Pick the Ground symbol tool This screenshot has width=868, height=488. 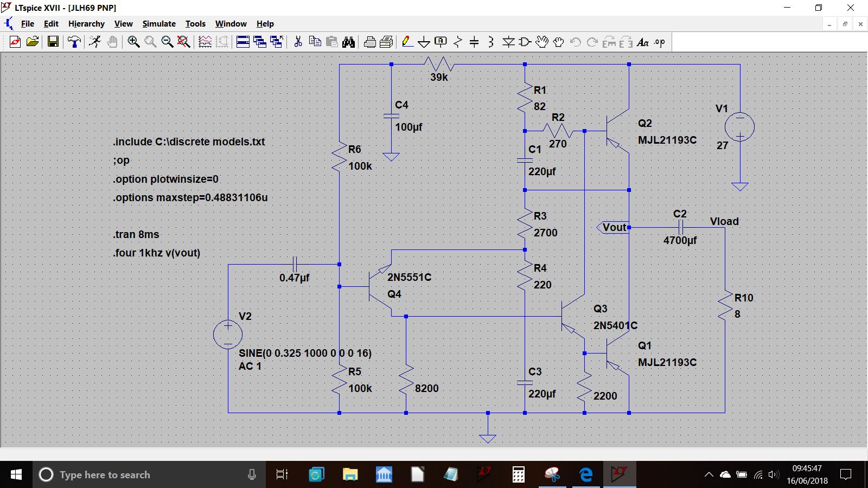(424, 42)
